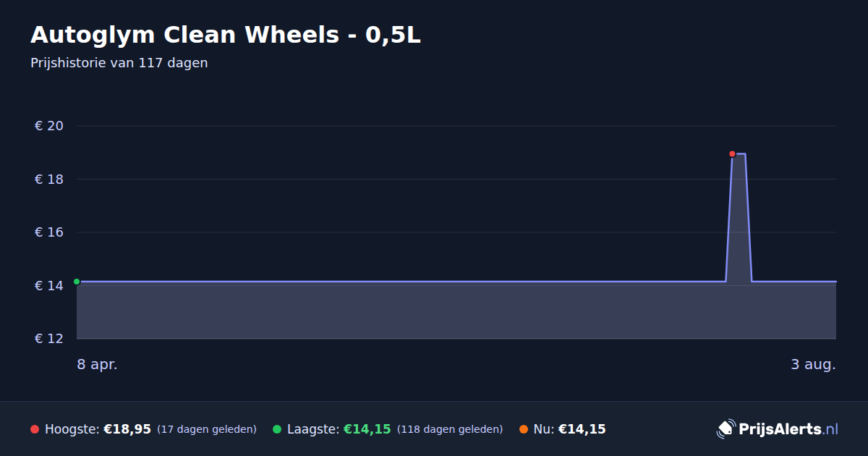Screen dimensions: 868x456
Task: Click the 3 aug. end date label
Action: [813, 364]
